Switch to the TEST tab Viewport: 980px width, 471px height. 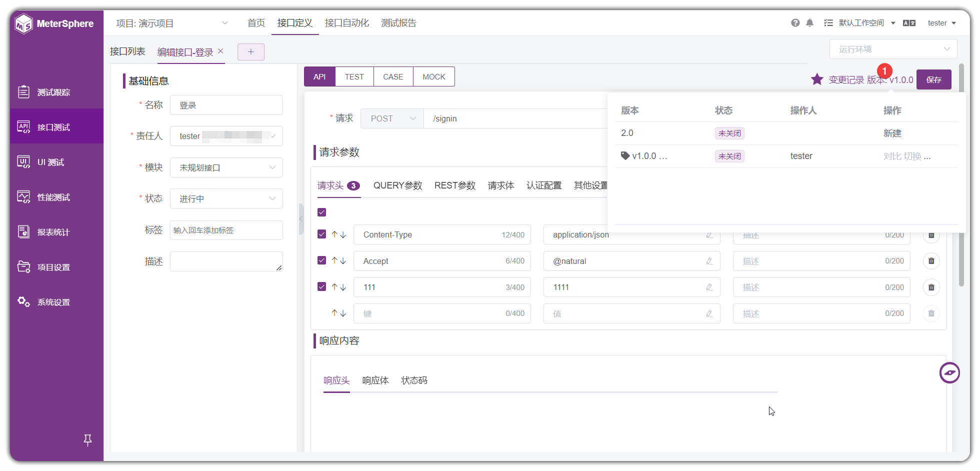point(354,76)
